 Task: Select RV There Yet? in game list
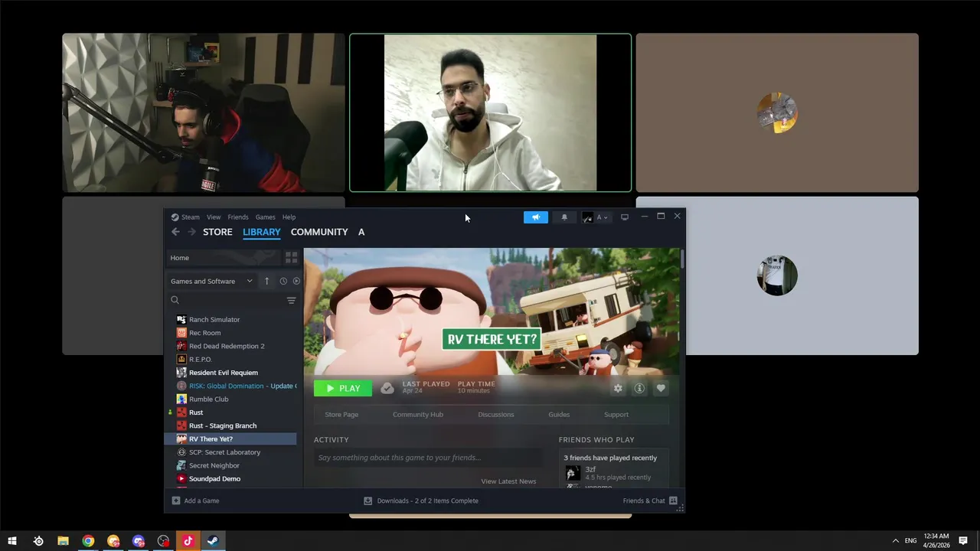[231, 439]
